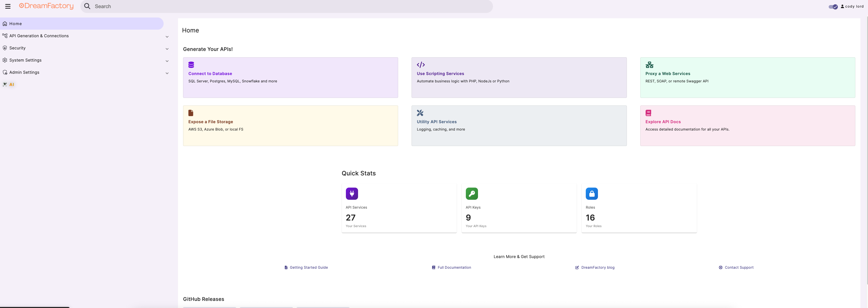Click the Your Services caption
The image size is (868, 308).
coord(356,226)
